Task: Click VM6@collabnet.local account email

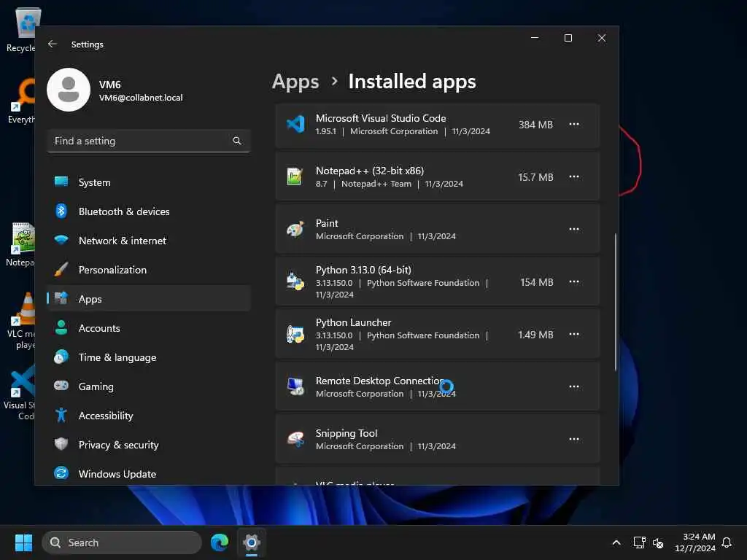Action: (x=141, y=98)
